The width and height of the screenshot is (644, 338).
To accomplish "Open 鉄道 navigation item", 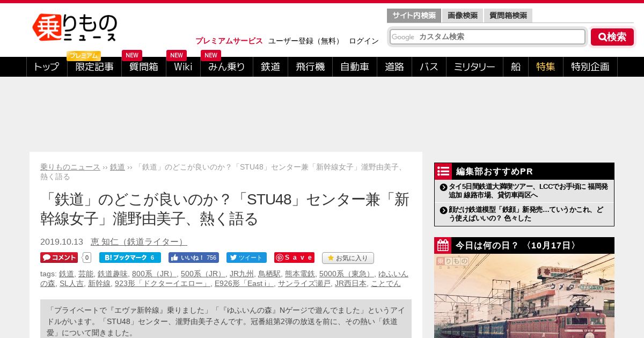I will pos(270,67).
